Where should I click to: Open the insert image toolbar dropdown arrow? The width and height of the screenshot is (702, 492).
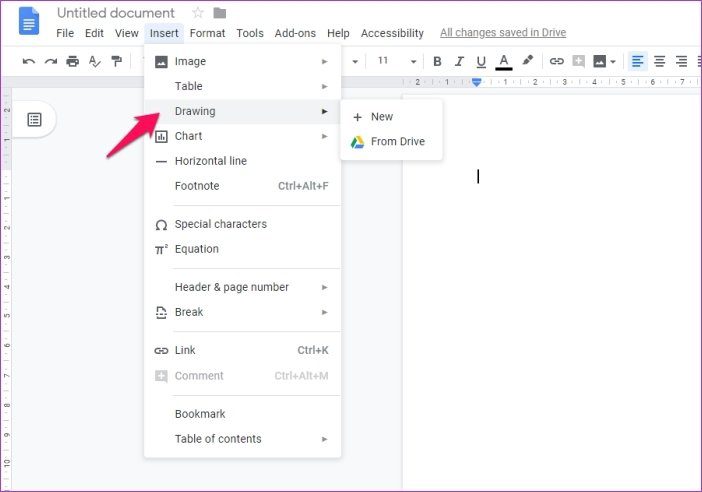[x=613, y=62]
